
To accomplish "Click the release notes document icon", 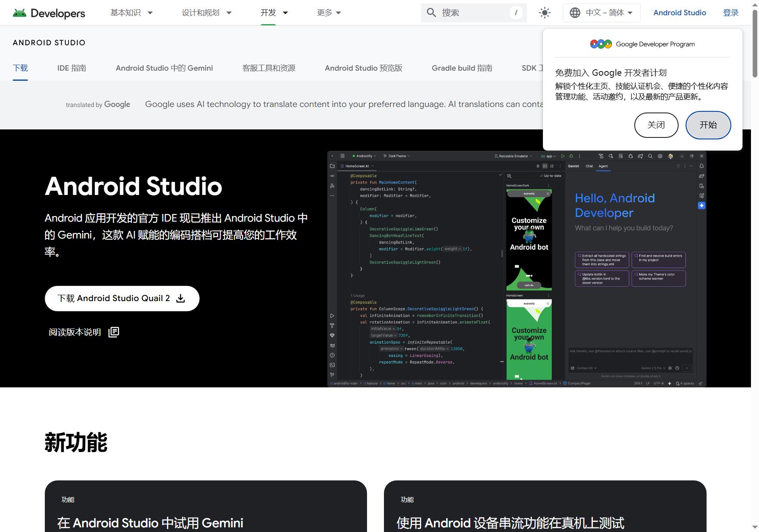I will pos(114,332).
